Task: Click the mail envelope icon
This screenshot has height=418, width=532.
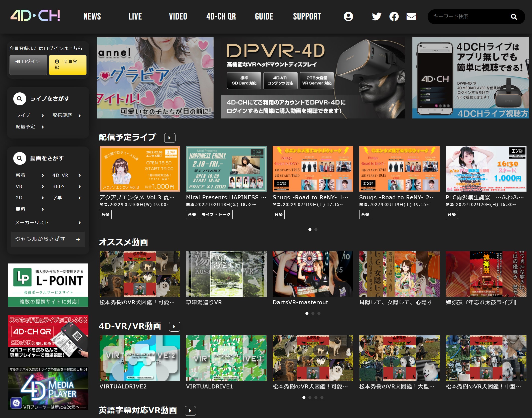Action: pyautogui.click(x=411, y=17)
